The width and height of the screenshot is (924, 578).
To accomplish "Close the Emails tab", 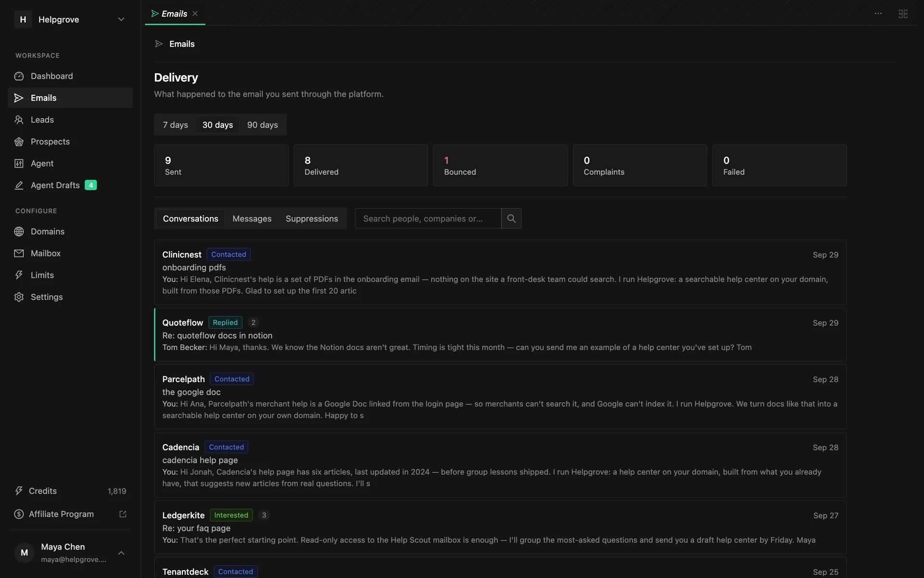I will click(x=195, y=13).
